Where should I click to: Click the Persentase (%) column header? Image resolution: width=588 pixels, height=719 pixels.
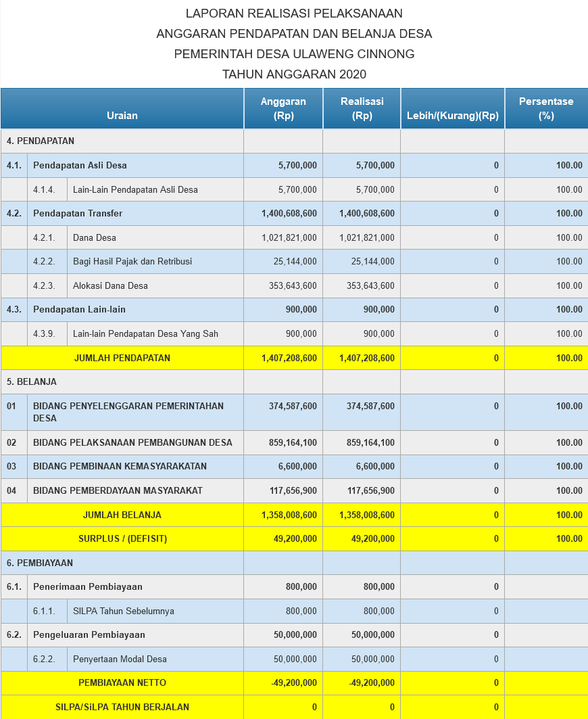coord(546,108)
